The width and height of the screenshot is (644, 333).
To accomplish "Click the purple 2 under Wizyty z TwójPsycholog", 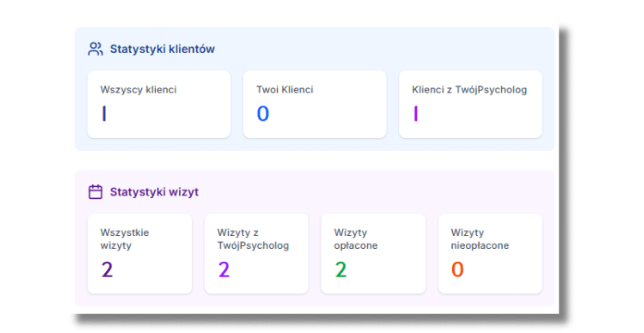I will (x=224, y=270).
